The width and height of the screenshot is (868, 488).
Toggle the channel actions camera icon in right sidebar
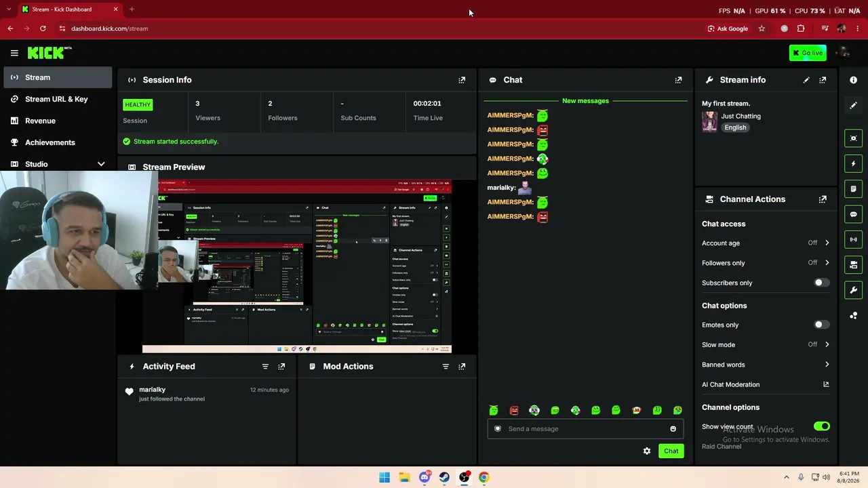click(854, 265)
